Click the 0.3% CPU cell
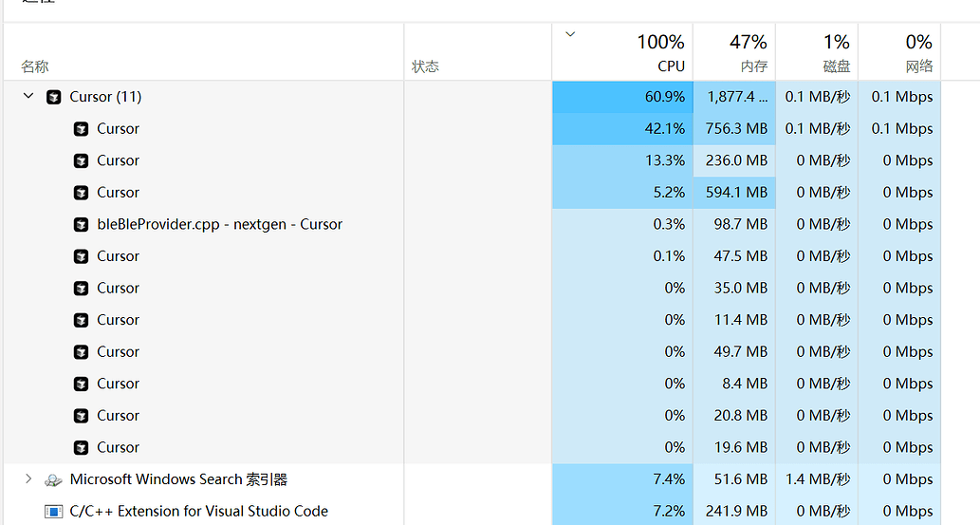Viewport: 980px width, 525px height. (622, 225)
